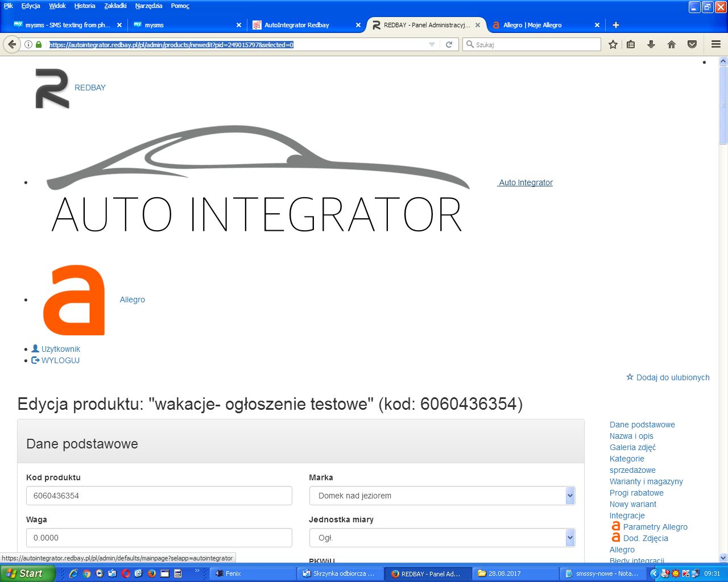
Task: Open the Zakładki menu
Action: 115,6
